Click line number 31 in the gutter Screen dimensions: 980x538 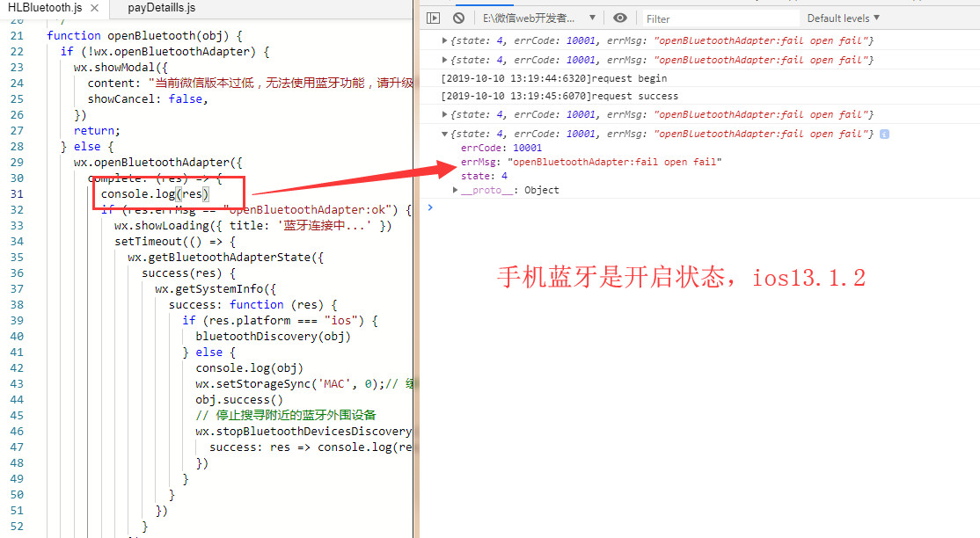click(17, 193)
